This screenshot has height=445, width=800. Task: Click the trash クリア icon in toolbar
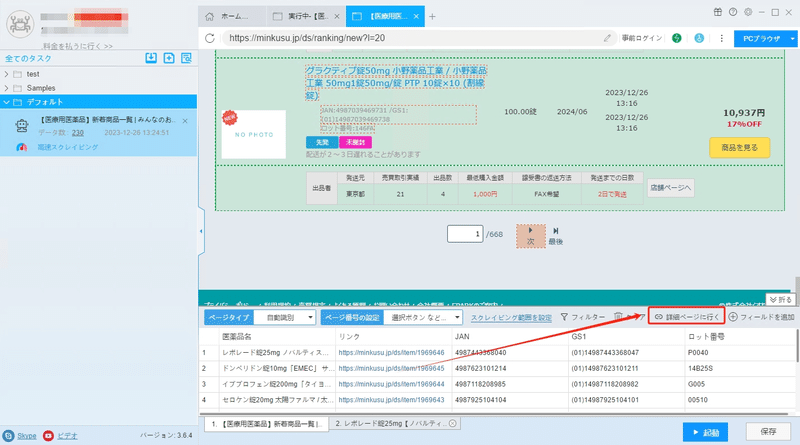point(618,317)
